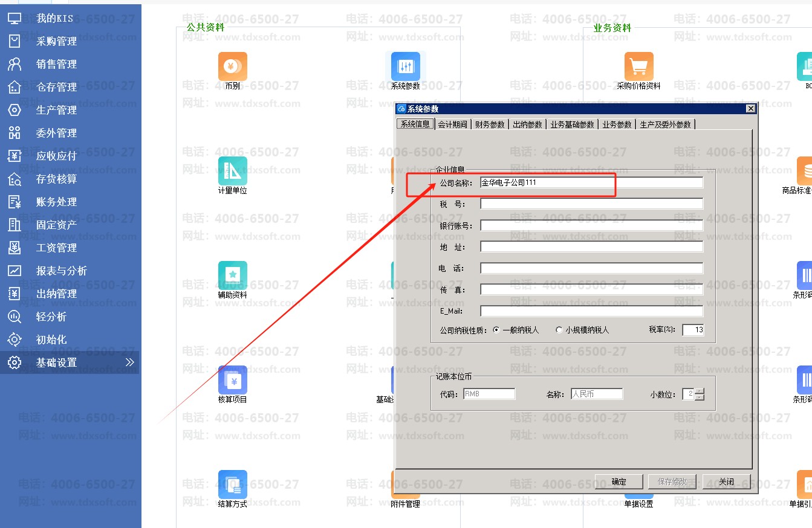The height and width of the screenshot is (528, 812).
Task: Click the 代码 RMB field
Action: (489, 394)
